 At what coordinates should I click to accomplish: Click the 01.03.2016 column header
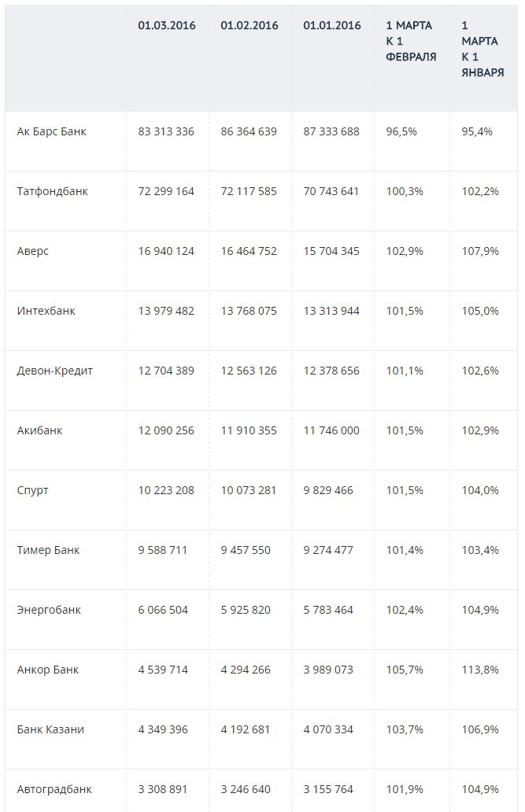pos(167,26)
